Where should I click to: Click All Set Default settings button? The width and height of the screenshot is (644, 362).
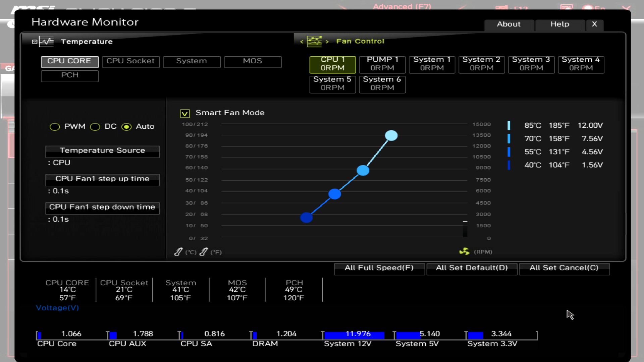471,267
